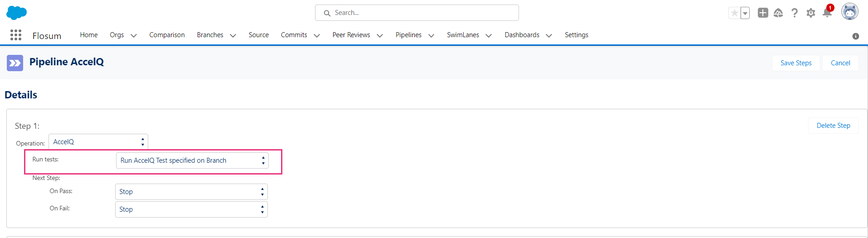The image size is (868, 238).
Task: Click the favorites star icon
Action: (x=734, y=13)
